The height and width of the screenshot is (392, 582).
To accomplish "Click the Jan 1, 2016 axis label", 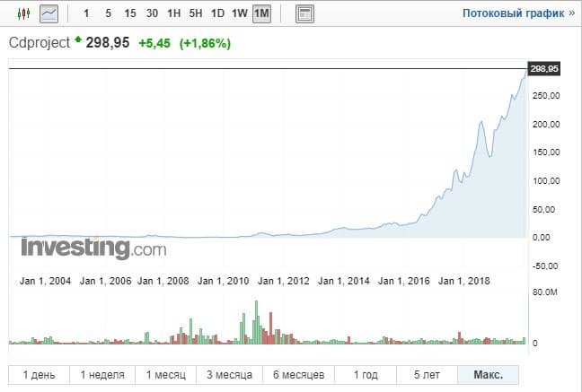I will (x=404, y=281).
